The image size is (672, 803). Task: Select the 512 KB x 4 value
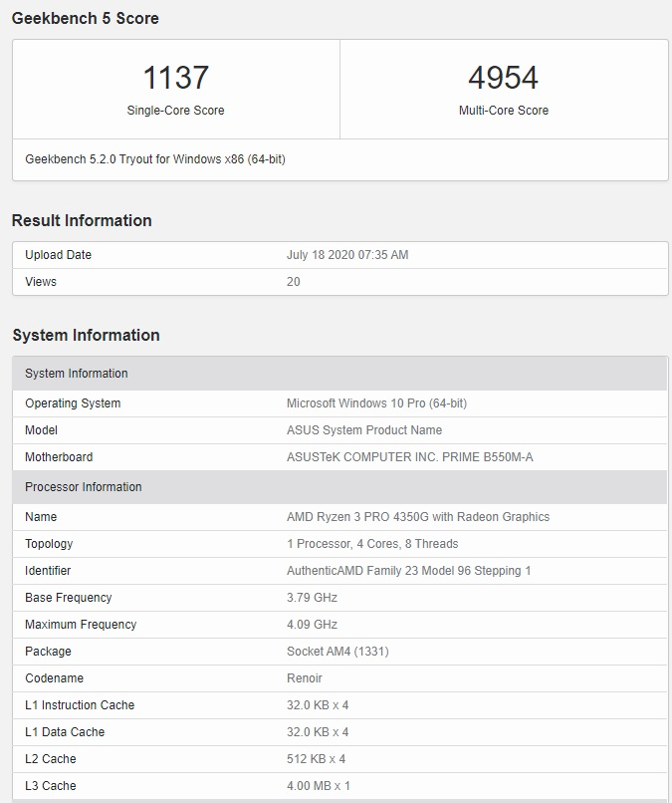(317, 759)
